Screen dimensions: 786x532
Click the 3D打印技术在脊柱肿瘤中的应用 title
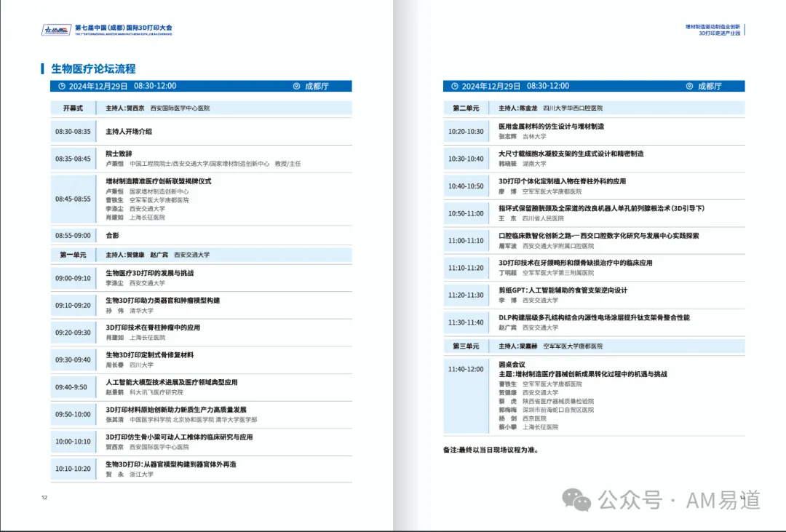(x=153, y=327)
